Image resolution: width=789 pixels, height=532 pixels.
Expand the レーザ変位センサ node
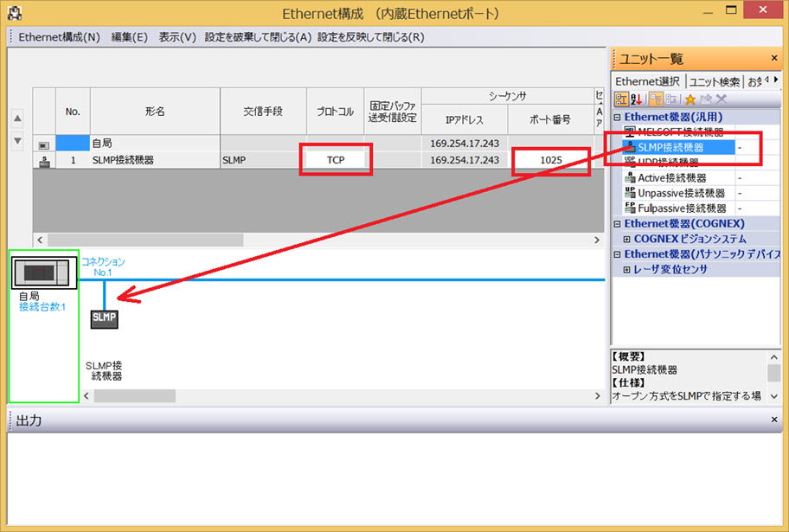pyautogui.click(x=627, y=270)
